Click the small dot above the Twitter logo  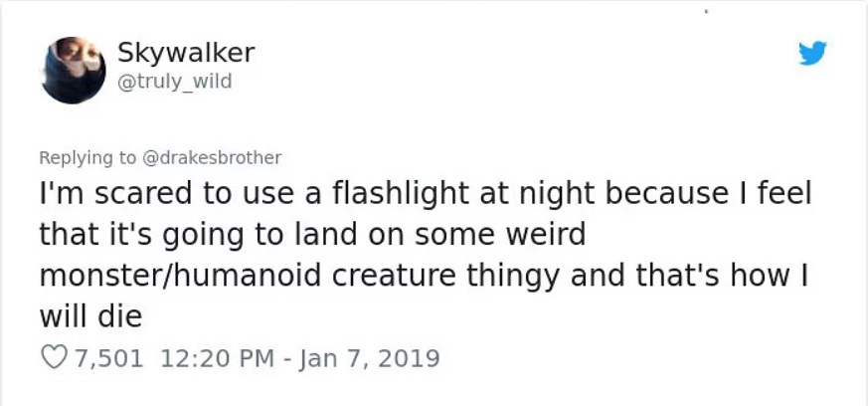click(x=706, y=11)
